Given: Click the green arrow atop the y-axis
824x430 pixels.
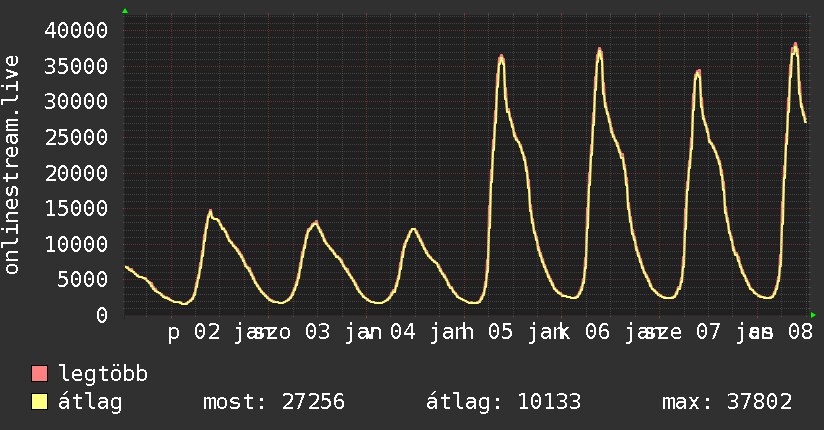Looking at the screenshot, I should [x=125, y=11].
